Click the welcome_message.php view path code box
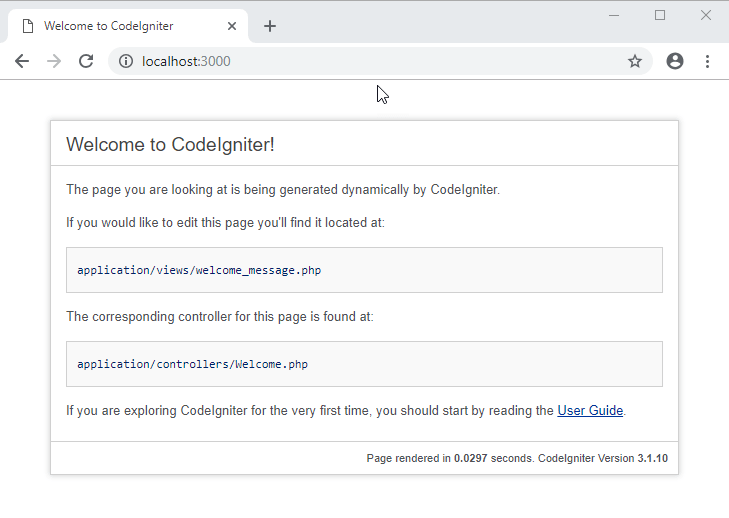This screenshot has width=729, height=518. tap(364, 270)
